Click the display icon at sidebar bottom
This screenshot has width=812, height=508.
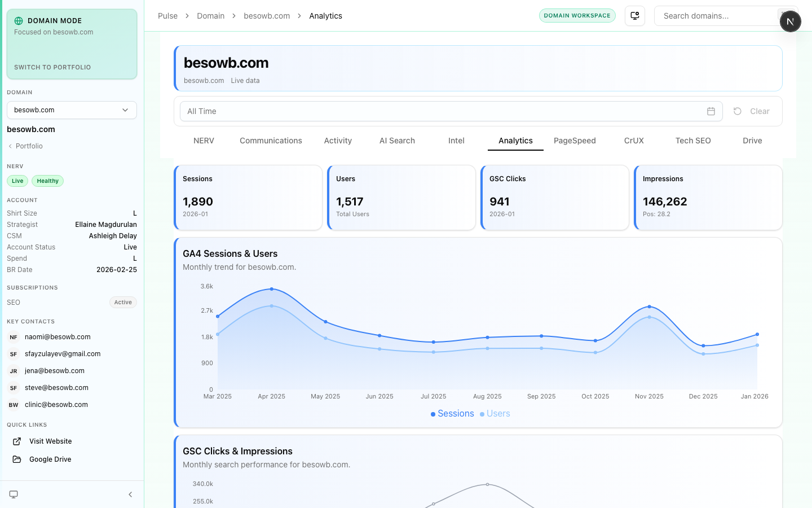point(14,494)
